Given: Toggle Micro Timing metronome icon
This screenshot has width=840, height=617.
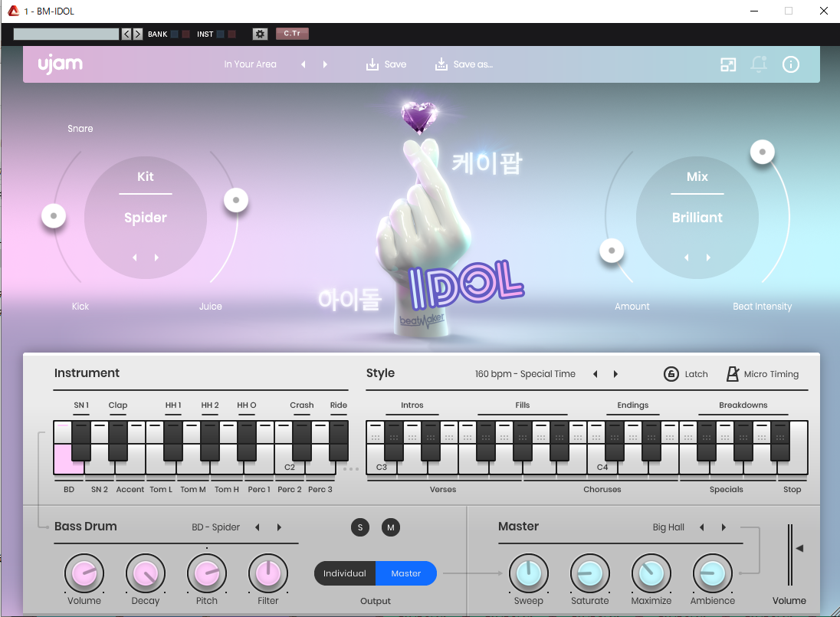Looking at the screenshot, I should [x=733, y=374].
